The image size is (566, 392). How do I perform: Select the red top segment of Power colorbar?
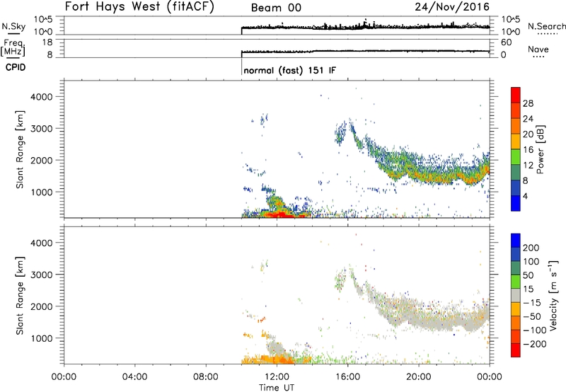516,95
